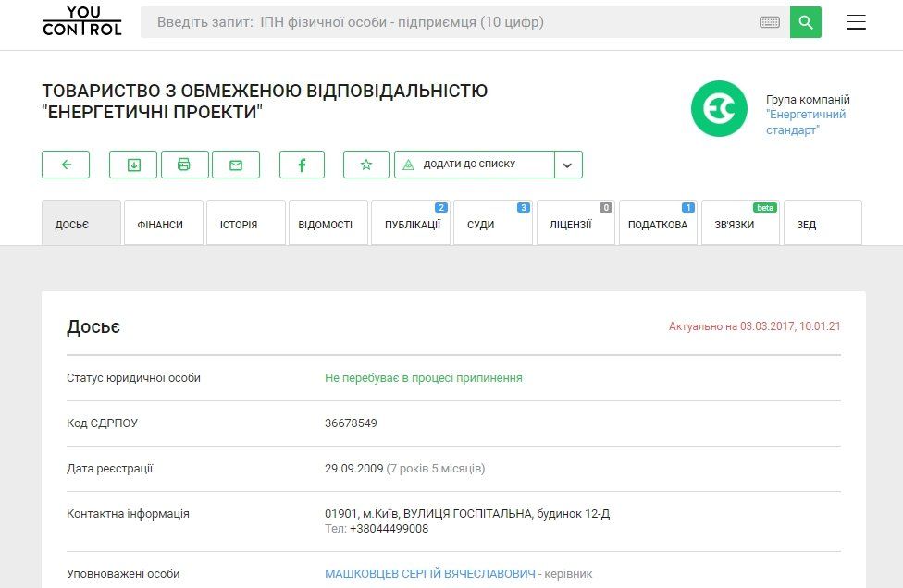Screen dimensions: 903x588
Task: Select the ПОДАТКОВА tab
Action: [x=656, y=223]
